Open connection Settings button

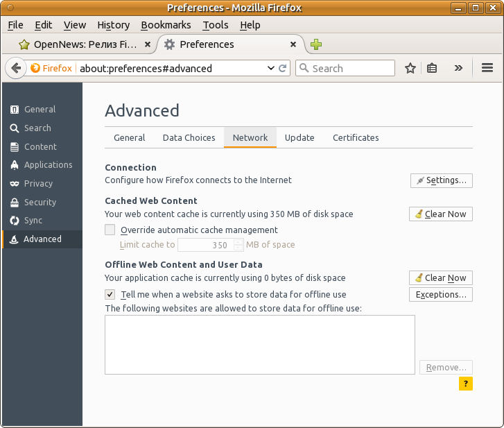click(x=442, y=180)
